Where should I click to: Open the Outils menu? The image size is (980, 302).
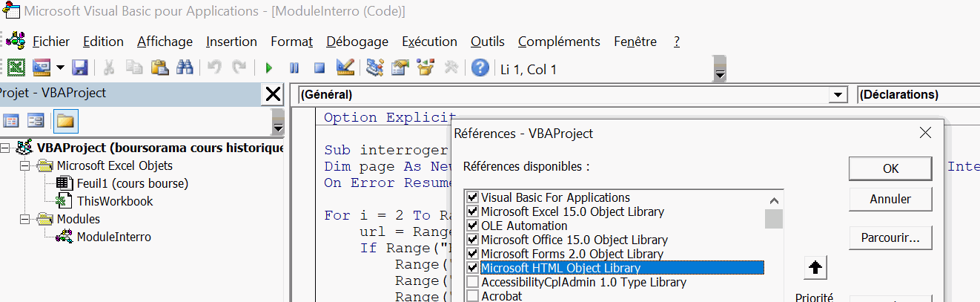coord(487,42)
